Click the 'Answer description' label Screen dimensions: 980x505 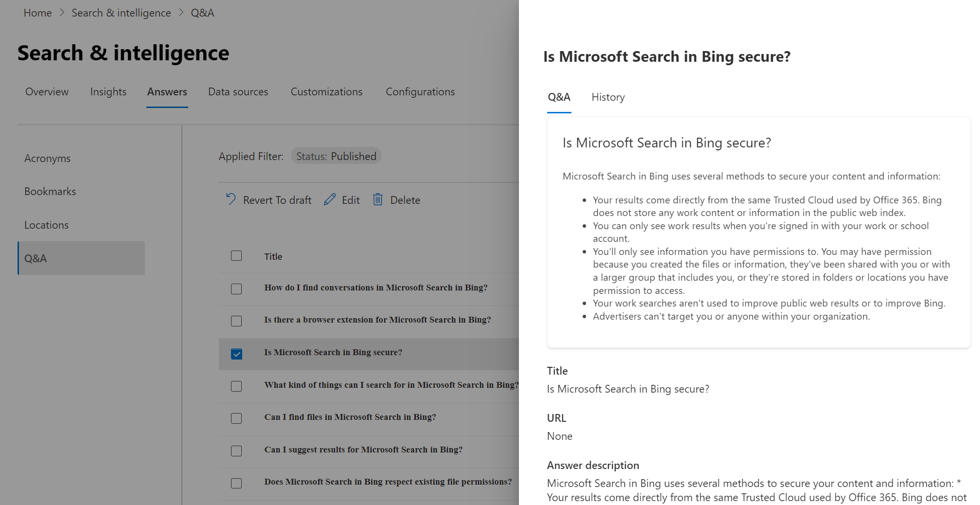[x=593, y=465]
